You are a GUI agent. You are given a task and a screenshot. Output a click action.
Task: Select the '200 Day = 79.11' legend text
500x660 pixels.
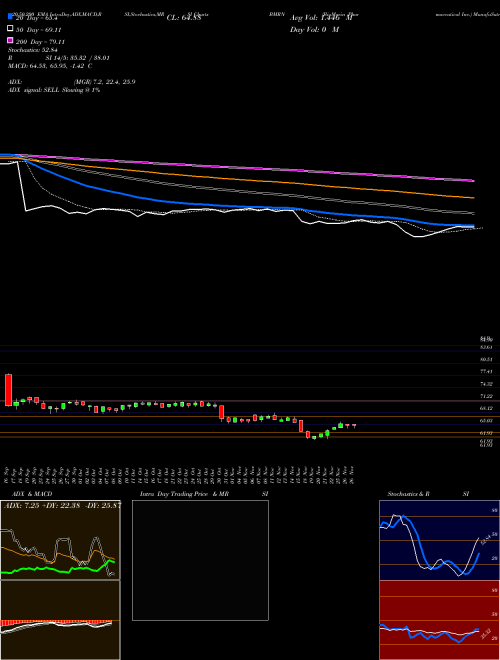tap(40, 42)
